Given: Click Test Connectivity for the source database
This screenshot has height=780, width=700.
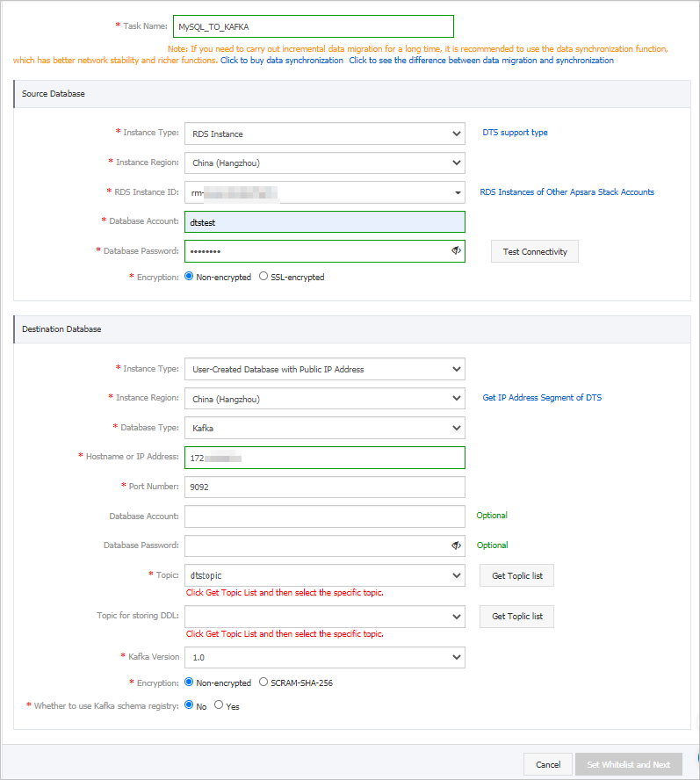Looking at the screenshot, I should 534,250.
